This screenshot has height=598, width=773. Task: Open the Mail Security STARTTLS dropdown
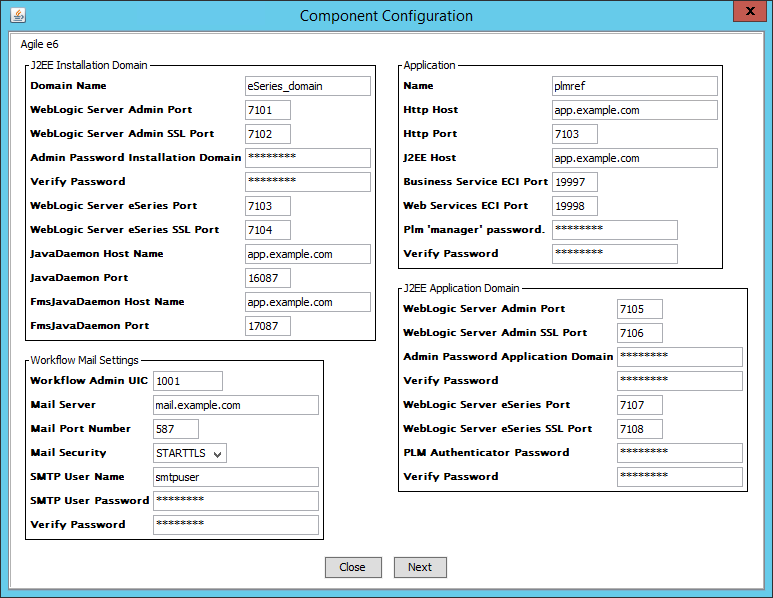pos(190,453)
